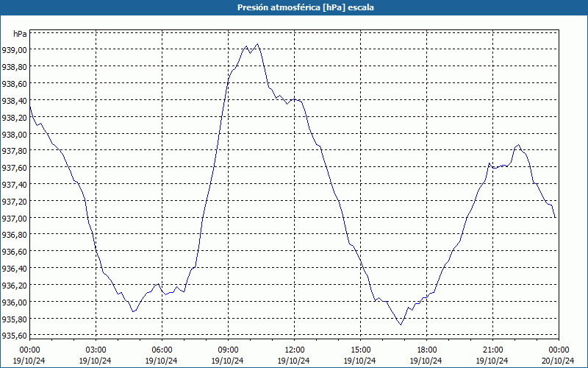This screenshot has height=368, width=588.
Task: Click the 19/10/24 date under 12:00
Action: tap(293, 361)
